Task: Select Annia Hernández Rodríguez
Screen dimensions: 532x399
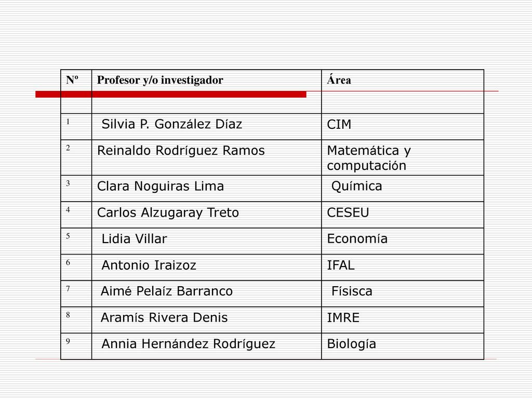Action: click(188, 344)
